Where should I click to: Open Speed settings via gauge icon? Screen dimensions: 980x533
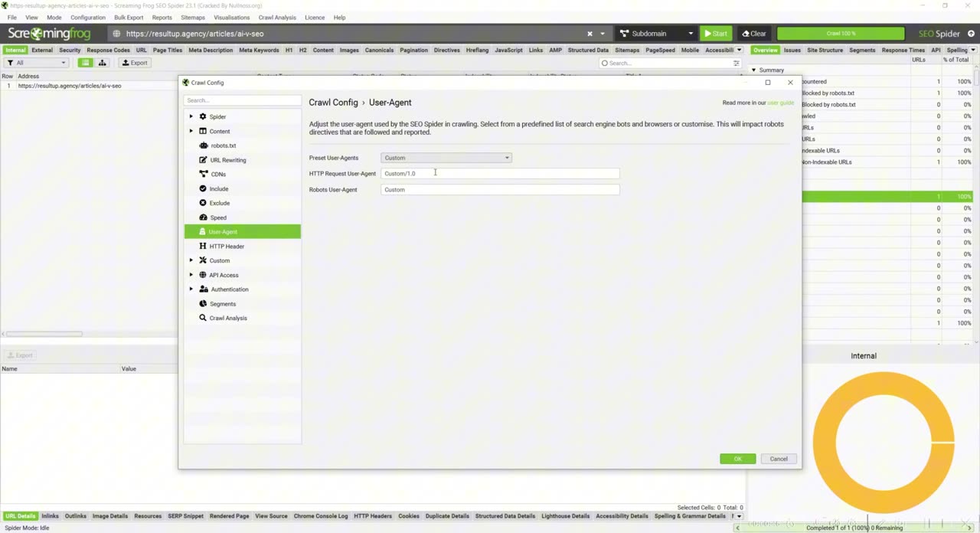tap(203, 217)
